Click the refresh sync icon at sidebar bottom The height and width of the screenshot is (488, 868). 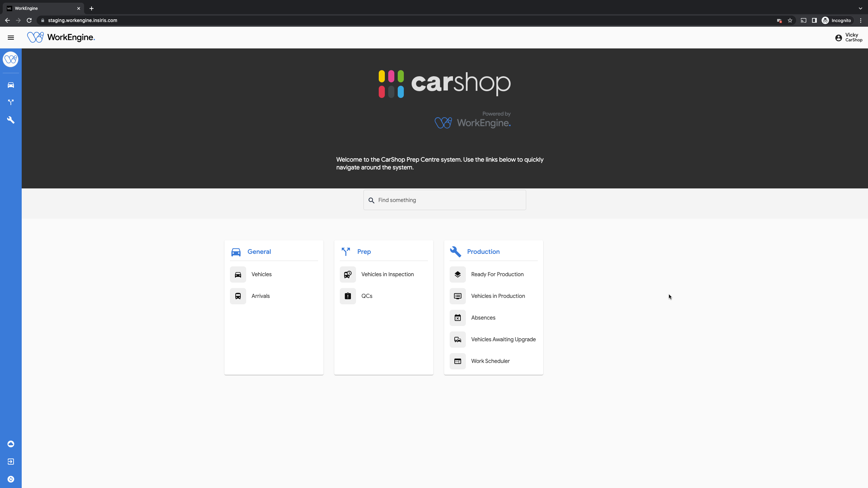(x=11, y=479)
